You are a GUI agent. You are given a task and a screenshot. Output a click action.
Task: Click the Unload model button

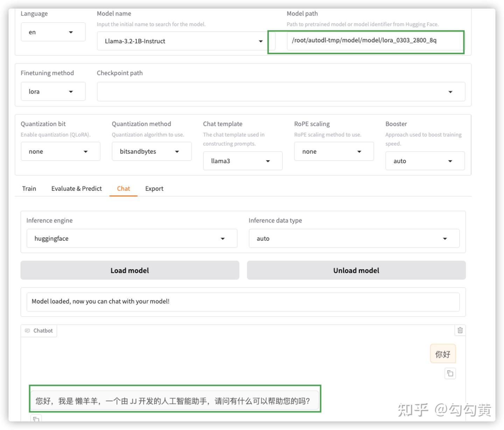click(x=356, y=270)
